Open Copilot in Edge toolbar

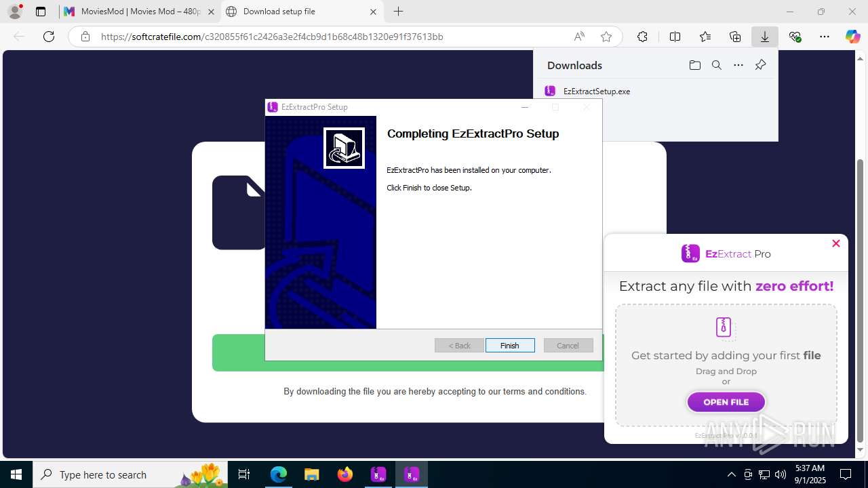852,37
